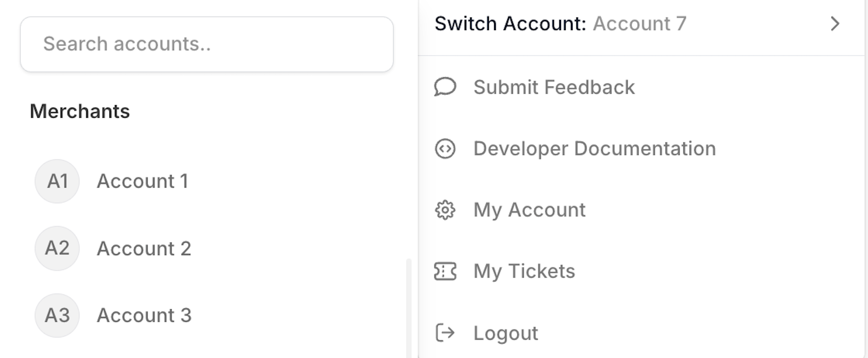This screenshot has height=358, width=868.
Task: Click the My Tickets ticket icon
Action: click(x=445, y=271)
